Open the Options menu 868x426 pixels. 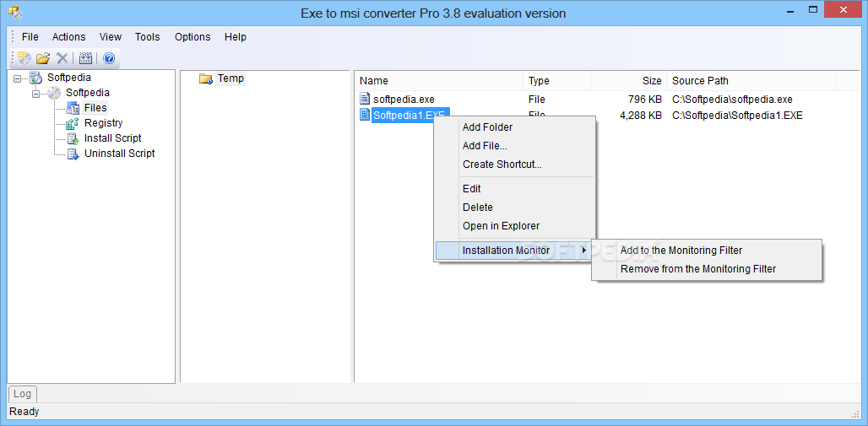click(x=193, y=37)
